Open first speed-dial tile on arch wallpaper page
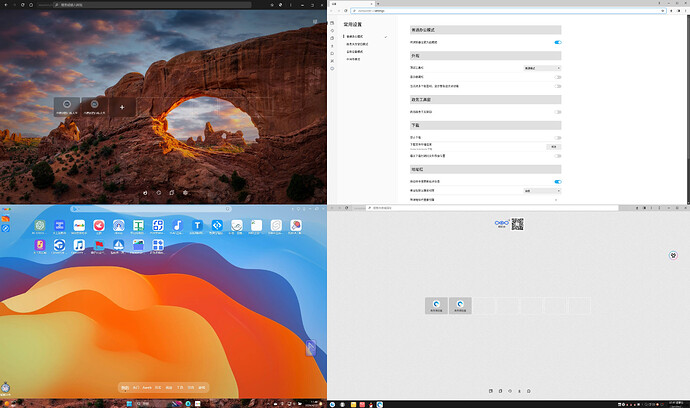The width and height of the screenshot is (690, 408). 67,107
